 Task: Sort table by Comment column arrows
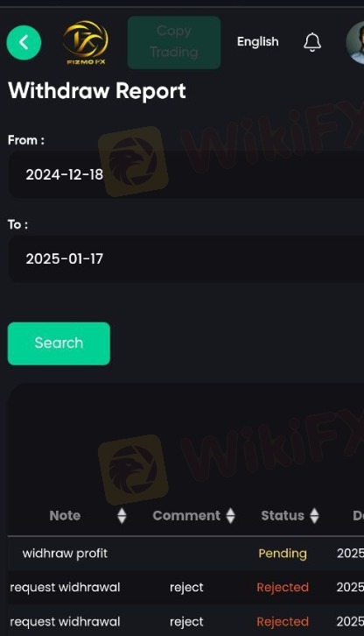231,515
